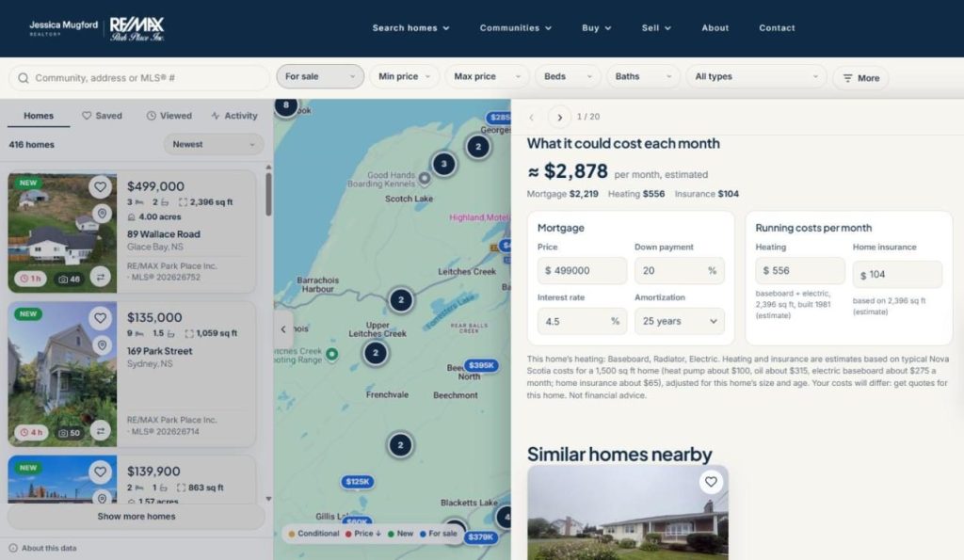Edit the mortgage Price field 499000
964x560 pixels.
582,270
